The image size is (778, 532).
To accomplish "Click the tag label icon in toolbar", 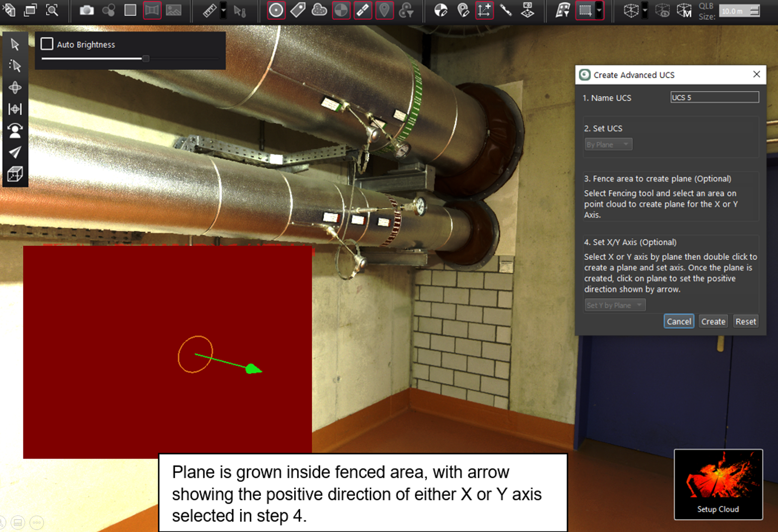I will tap(298, 10).
